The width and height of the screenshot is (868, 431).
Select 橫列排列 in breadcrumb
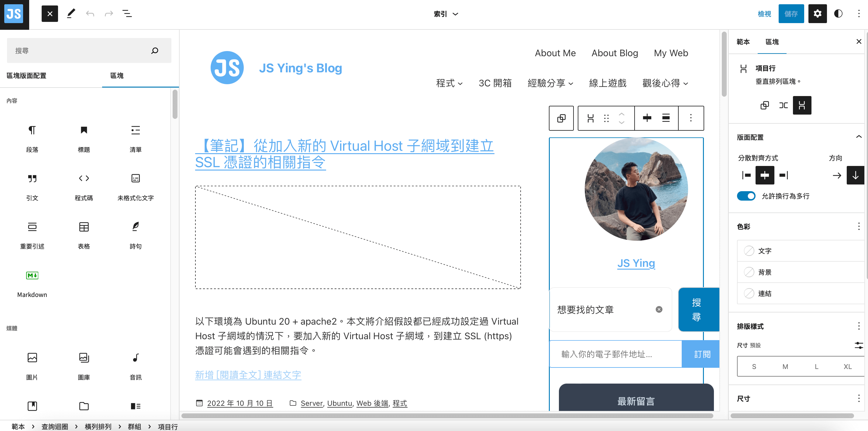pyautogui.click(x=98, y=426)
